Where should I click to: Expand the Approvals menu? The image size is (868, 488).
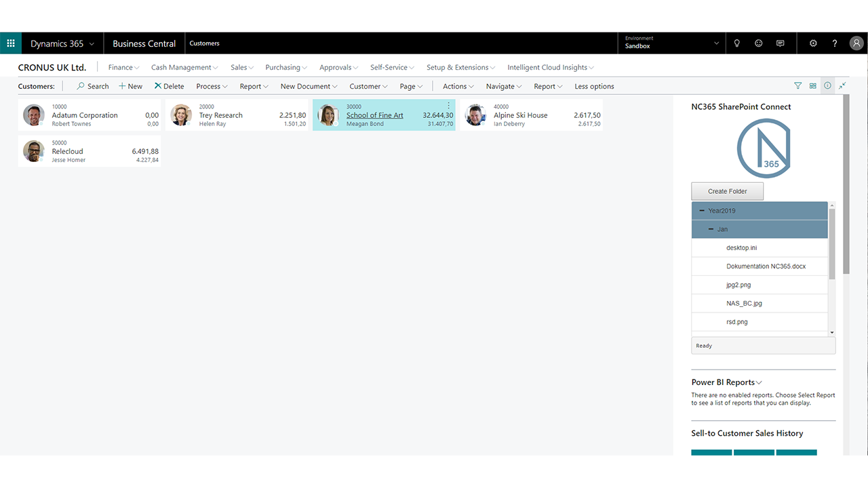[339, 67]
